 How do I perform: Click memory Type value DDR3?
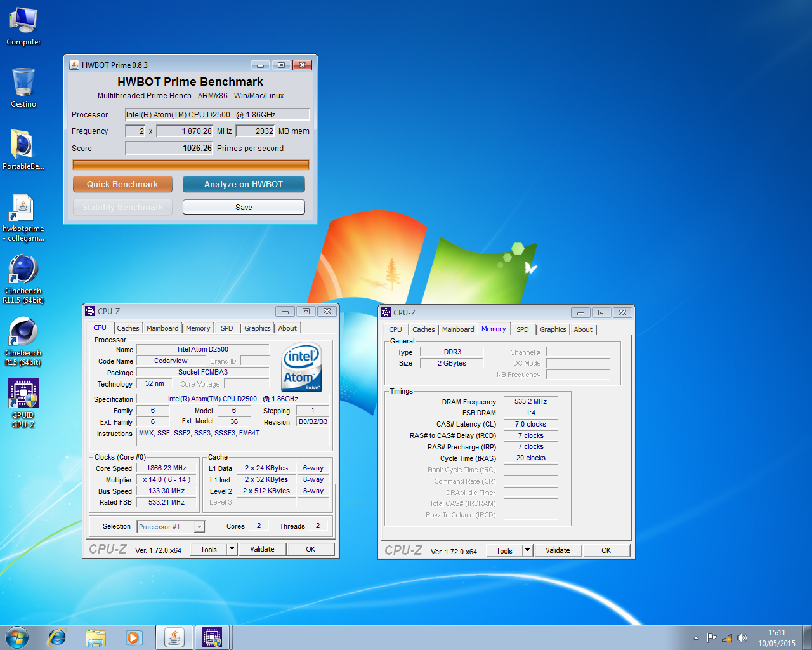pyautogui.click(x=452, y=352)
